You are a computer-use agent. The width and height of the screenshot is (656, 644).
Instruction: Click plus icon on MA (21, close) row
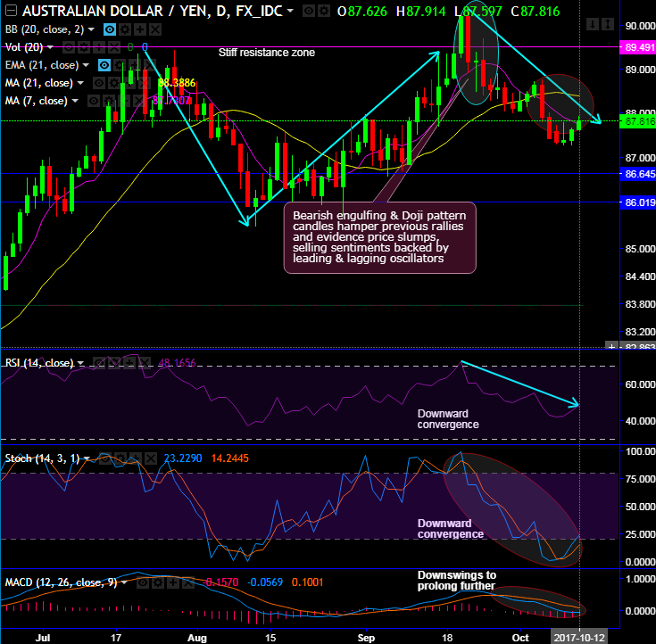[129, 83]
